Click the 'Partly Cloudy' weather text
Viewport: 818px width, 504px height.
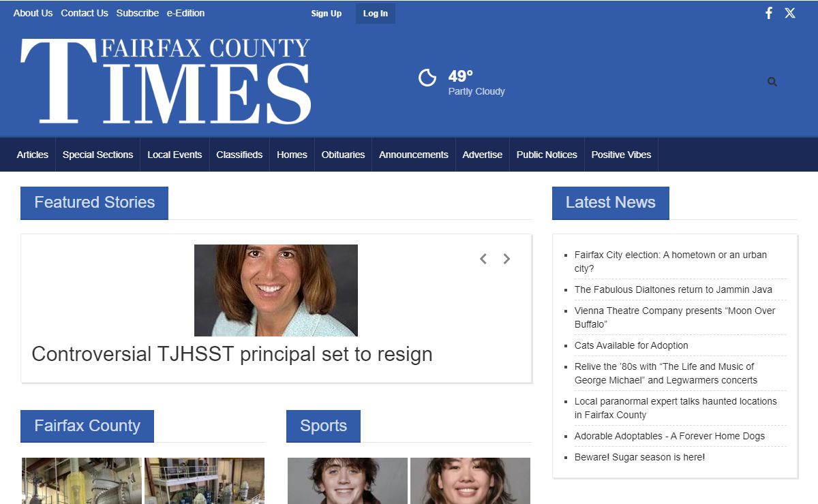[476, 91]
